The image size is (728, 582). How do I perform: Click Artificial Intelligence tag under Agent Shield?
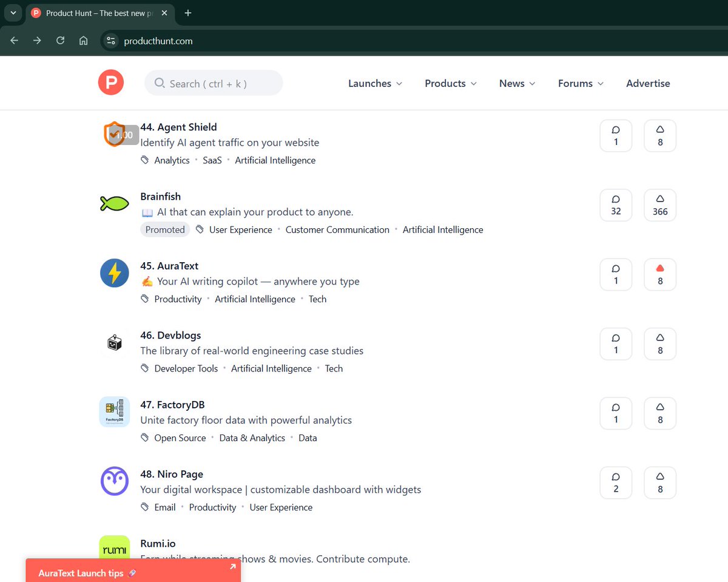(275, 160)
